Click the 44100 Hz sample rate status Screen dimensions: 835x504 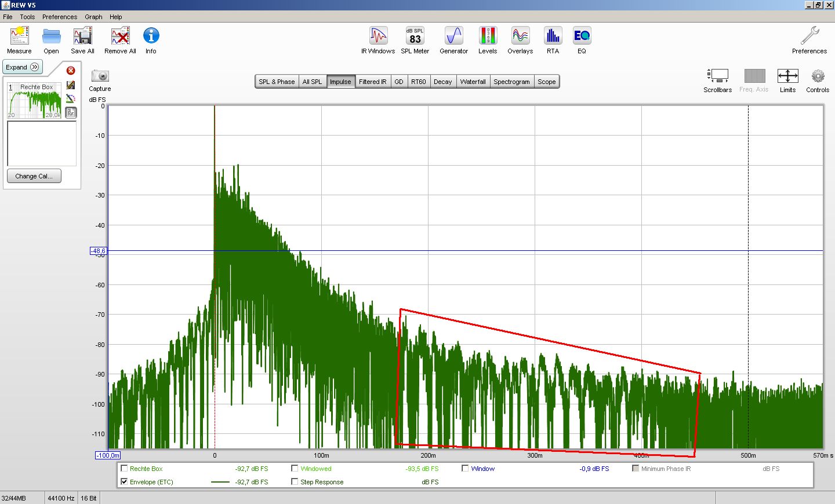(x=61, y=498)
